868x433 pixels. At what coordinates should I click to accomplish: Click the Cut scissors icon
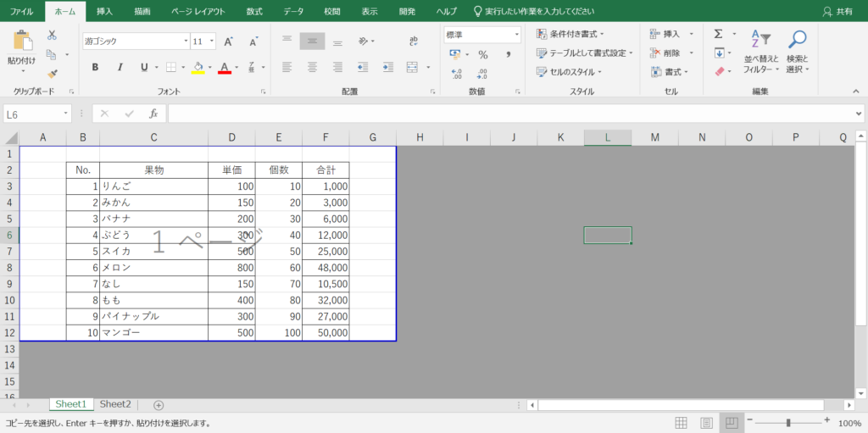[x=52, y=35]
